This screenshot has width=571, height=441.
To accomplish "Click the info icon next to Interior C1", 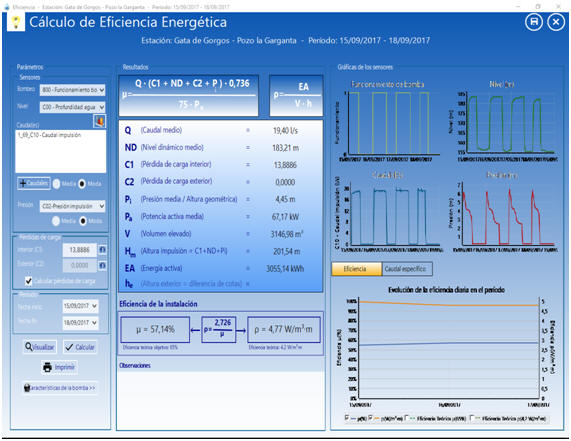I will click(x=102, y=250).
